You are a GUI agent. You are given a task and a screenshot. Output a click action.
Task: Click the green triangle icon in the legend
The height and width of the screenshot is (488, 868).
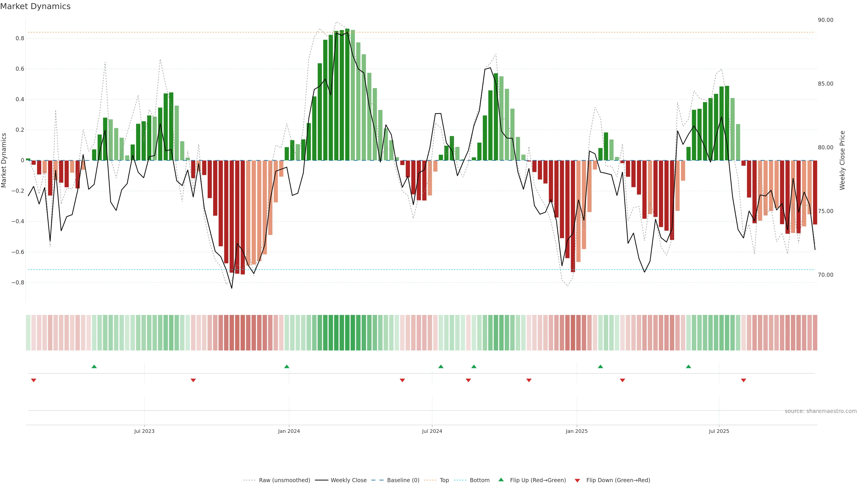(501, 480)
